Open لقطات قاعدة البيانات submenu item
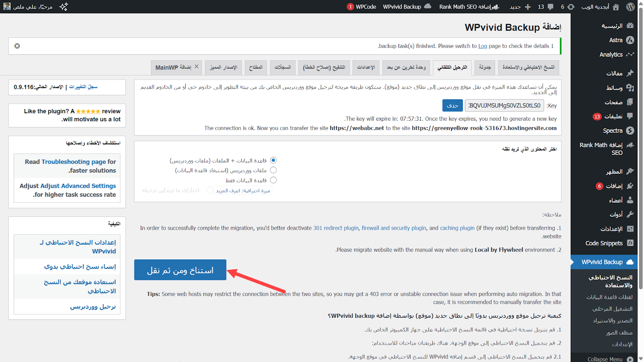The image size is (644, 362). pos(609,297)
